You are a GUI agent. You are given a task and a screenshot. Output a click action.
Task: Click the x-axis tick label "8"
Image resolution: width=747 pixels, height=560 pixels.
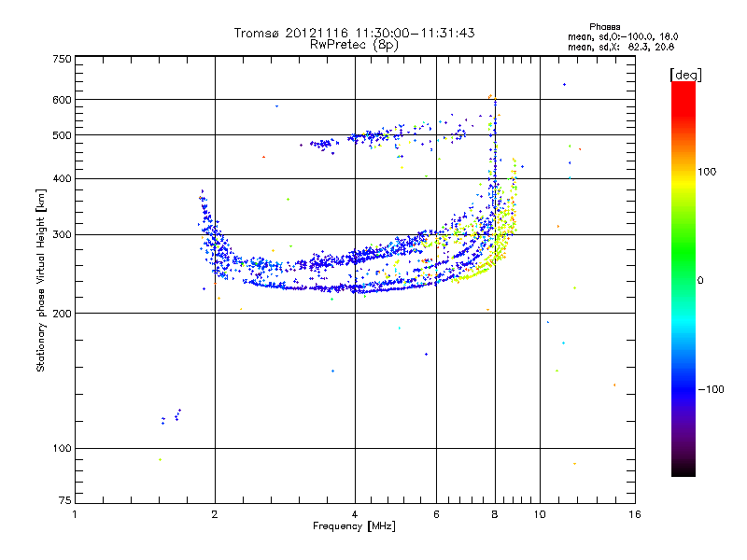pyautogui.click(x=495, y=514)
